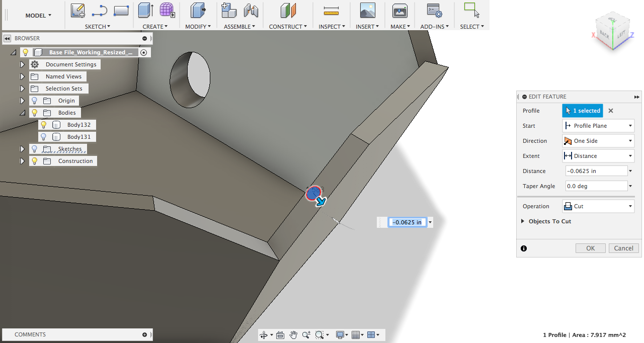The width and height of the screenshot is (644, 343).
Task: Open the INSPECT menu
Action: pos(332,27)
